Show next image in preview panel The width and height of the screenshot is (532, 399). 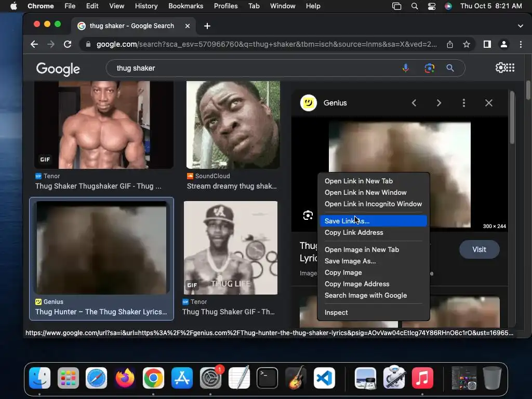point(438,103)
